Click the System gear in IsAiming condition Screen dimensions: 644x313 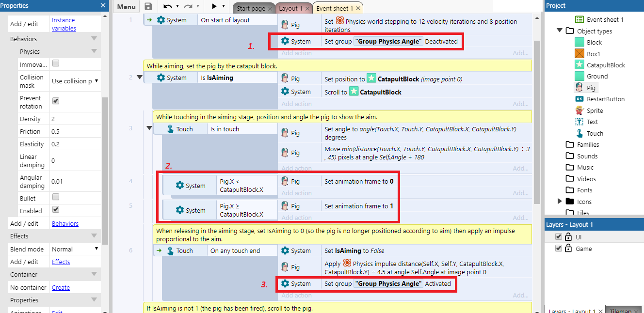click(161, 78)
